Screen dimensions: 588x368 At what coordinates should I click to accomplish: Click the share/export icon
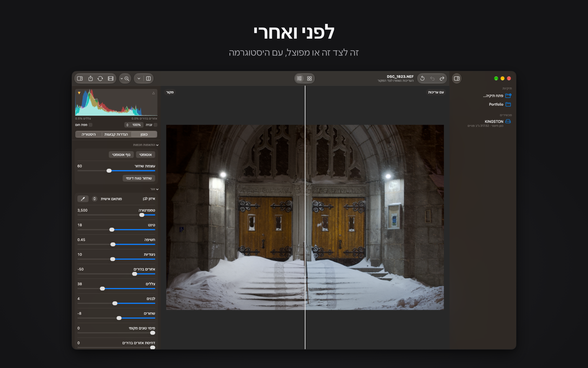90,78
